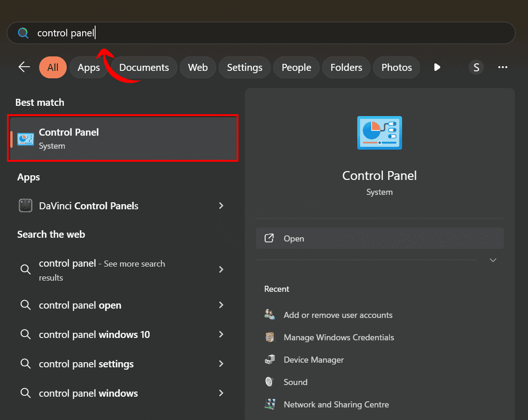Switch to the Web filter tab
The width and height of the screenshot is (528, 420).
click(x=198, y=67)
